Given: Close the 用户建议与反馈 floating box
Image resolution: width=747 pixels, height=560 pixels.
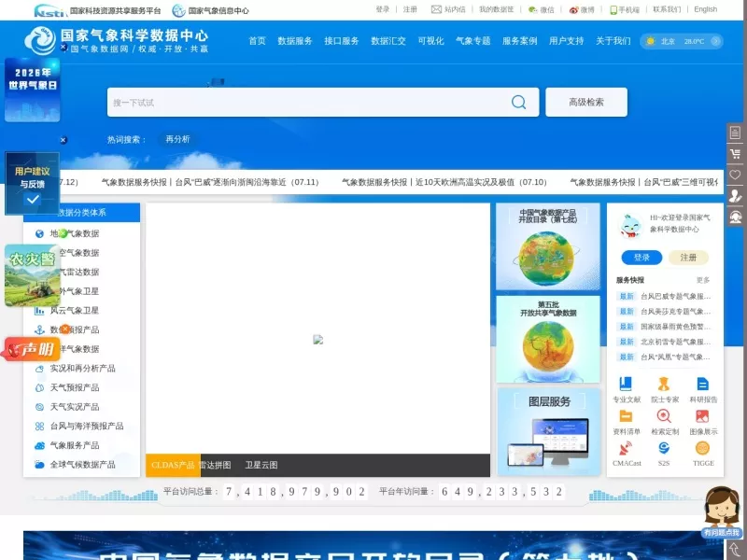Looking at the screenshot, I should [63, 140].
